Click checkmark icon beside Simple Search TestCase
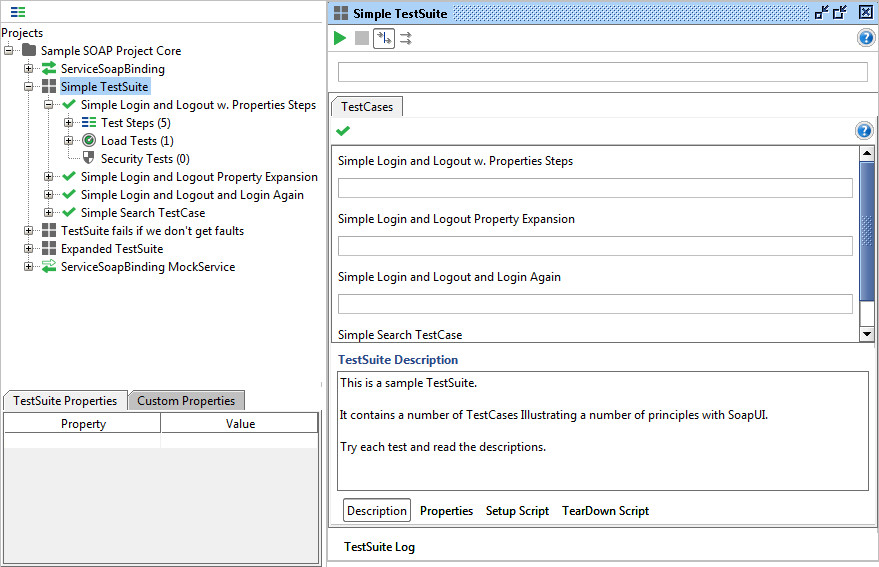 69,212
